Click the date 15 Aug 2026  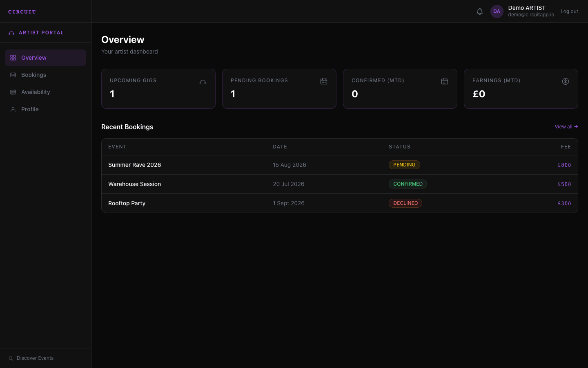290,165
